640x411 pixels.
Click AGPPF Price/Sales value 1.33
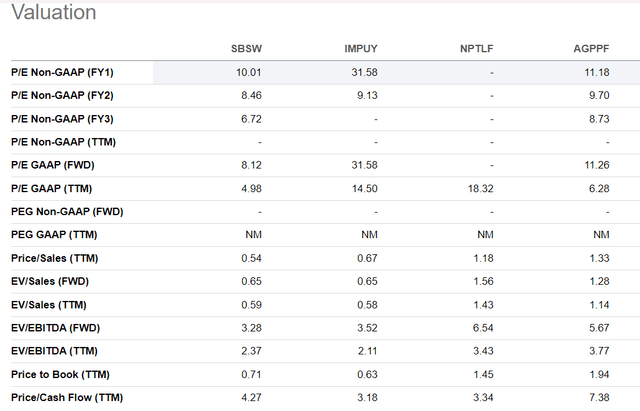pos(599,258)
